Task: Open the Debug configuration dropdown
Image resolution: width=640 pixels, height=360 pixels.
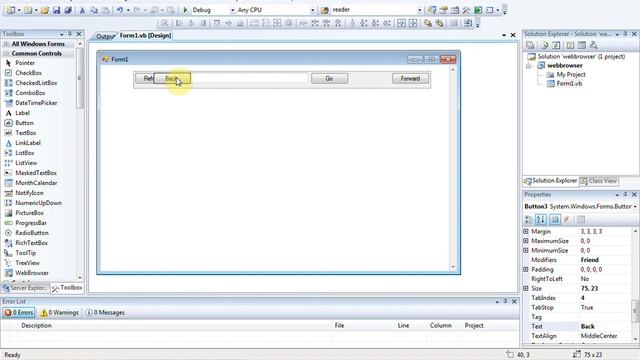Action: pyautogui.click(x=232, y=10)
